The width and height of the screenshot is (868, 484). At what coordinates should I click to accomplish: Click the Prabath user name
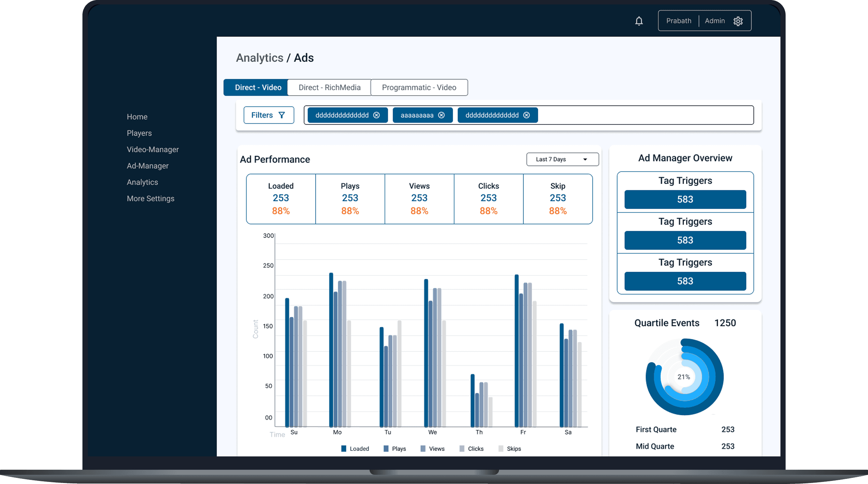tap(678, 21)
